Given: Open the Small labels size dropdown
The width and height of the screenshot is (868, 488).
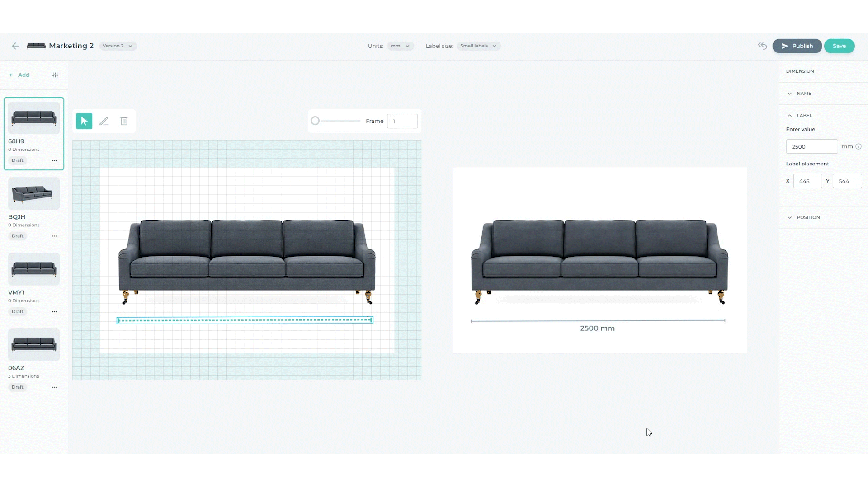Looking at the screenshot, I should (478, 46).
